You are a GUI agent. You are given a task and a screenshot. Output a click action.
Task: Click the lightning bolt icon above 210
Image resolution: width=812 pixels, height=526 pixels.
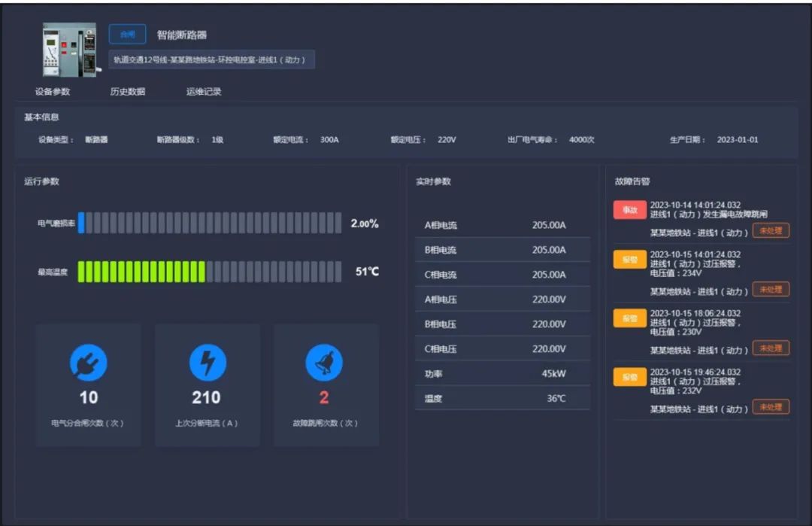[208, 363]
